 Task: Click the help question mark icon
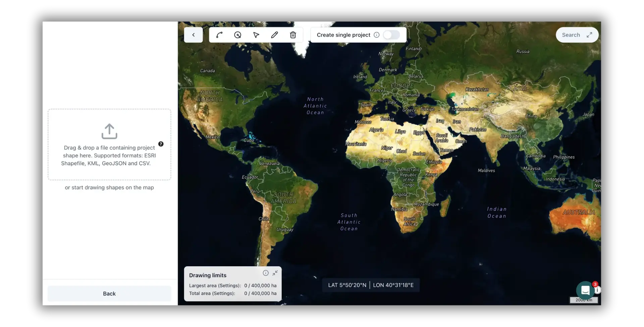click(161, 144)
